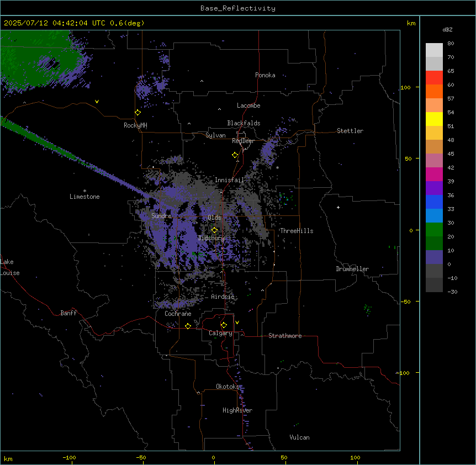Click the white asterisk marker above Limestone
Viewport: 476px width, 465px height.
click(x=84, y=191)
